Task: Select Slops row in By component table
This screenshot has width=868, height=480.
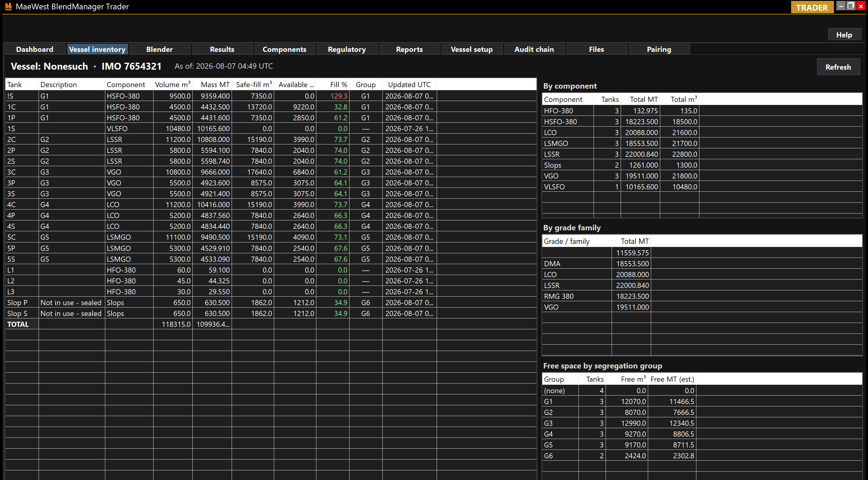Action: [702, 165]
